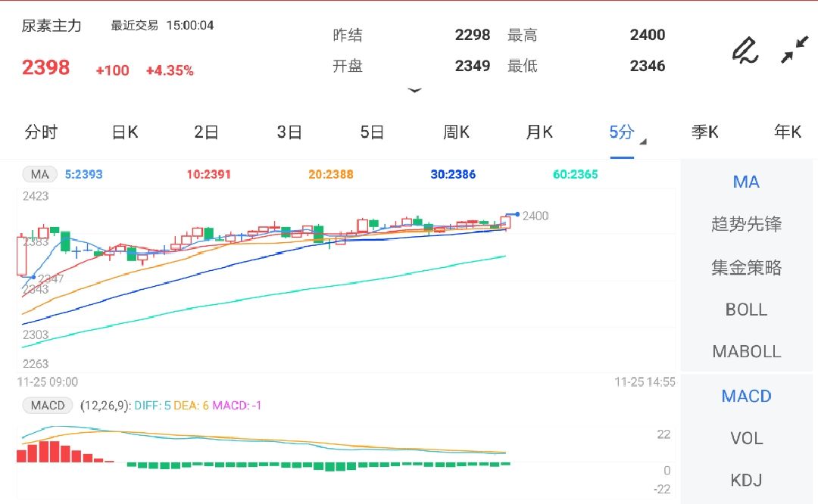Click the 2400 high price marker on chart
The image size is (818, 504).
tap(535, 216)
